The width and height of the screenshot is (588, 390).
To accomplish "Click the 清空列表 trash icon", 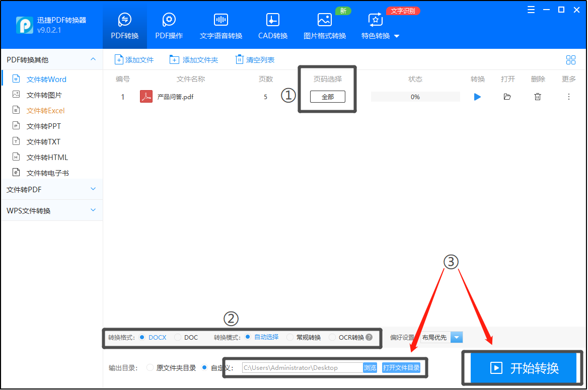I will coord(239,59).
